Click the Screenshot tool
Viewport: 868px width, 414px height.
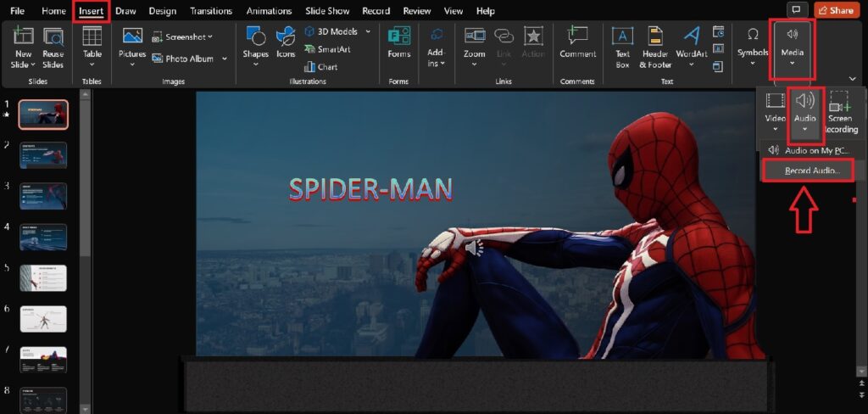181,36
